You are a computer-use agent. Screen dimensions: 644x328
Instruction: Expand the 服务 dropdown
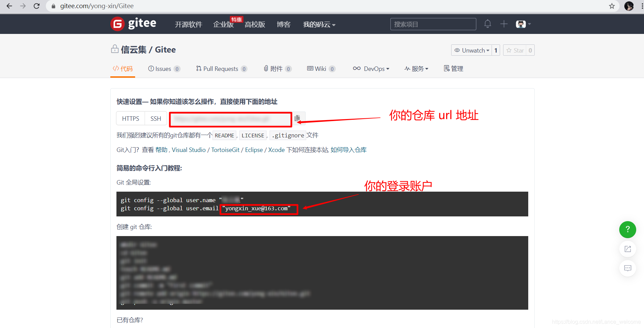pyautogui.click(x=416, y=69)
